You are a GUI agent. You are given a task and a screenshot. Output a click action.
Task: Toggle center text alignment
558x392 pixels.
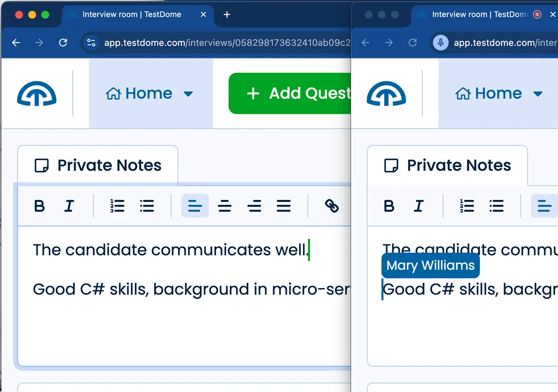(225, 206)
